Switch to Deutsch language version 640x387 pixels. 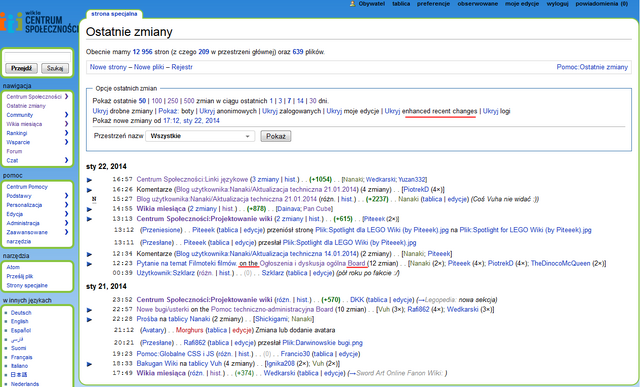click(x=21, y=313)
